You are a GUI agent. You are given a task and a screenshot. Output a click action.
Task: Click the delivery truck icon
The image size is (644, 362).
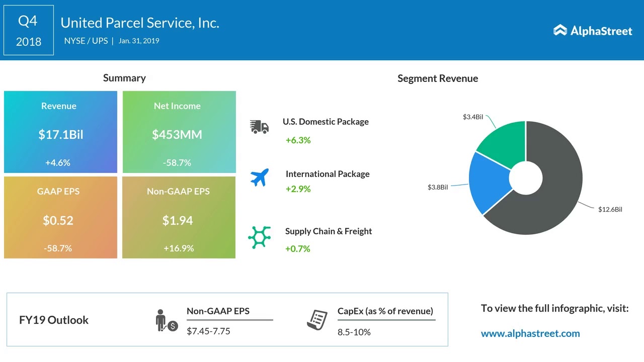click(x=260, y=127)
